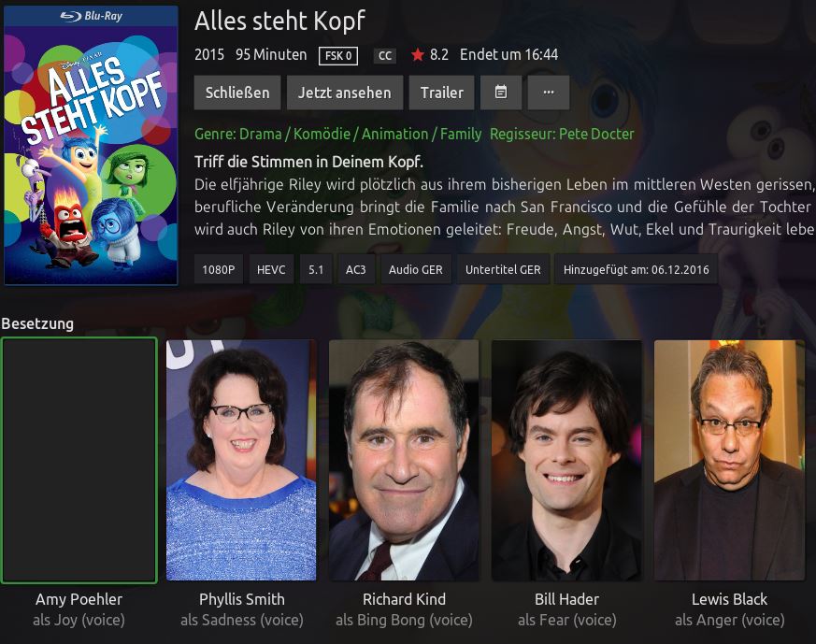
Task: Open Bill Hader cast photo
Action: tap(566, 460)
